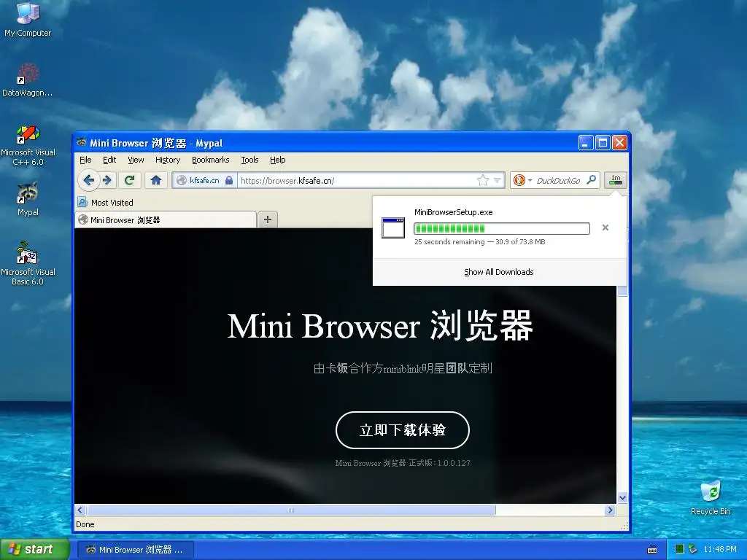747x560 pixels.
Task: Click the version text 1.0.0.127
Action: pyautogui.click(x=454, y=463)
